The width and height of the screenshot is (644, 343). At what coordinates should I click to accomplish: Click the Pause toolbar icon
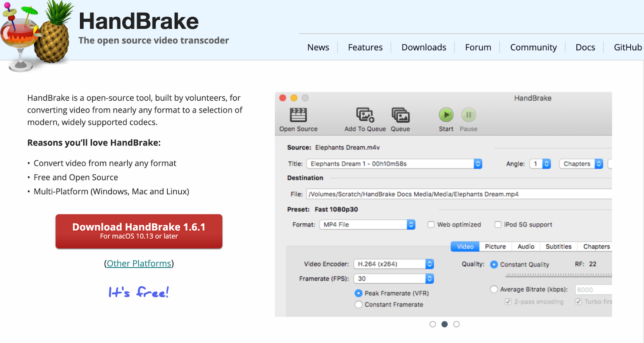click(469, 115)
